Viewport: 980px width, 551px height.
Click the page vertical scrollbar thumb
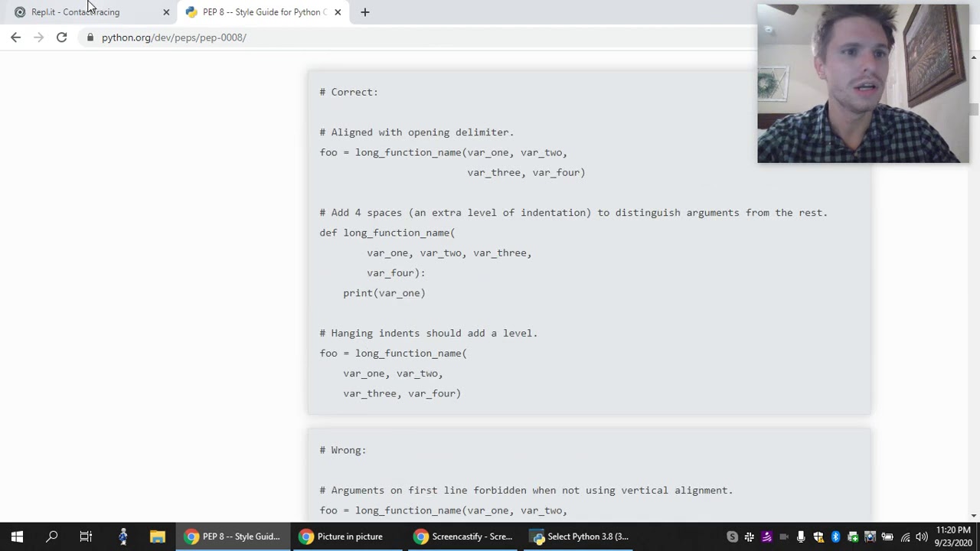tap(974, 109)
